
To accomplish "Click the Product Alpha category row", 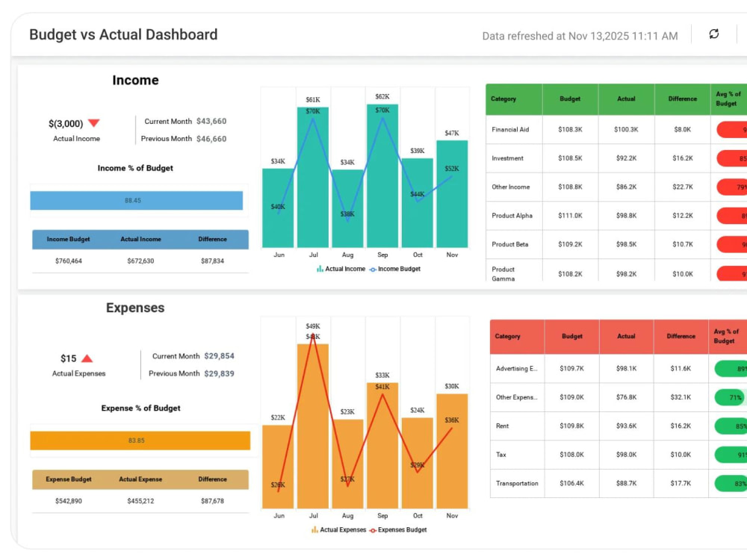I will [616, 216].
